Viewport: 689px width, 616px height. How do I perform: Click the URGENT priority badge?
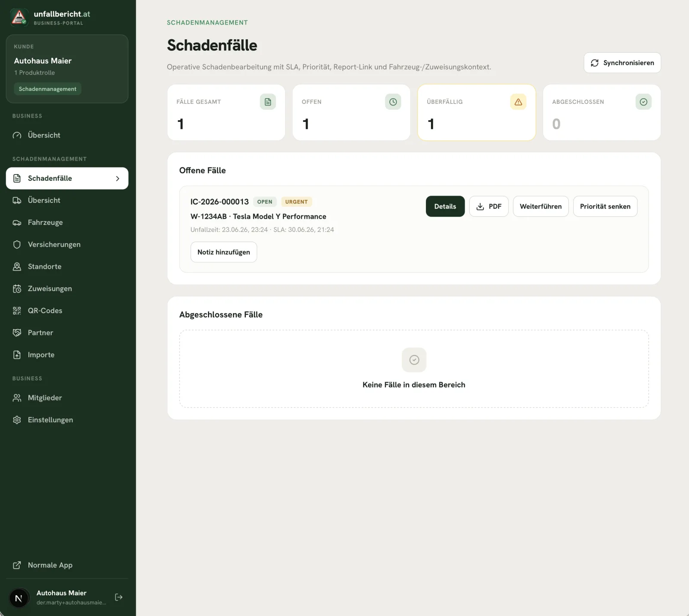(x=296, y=202)
